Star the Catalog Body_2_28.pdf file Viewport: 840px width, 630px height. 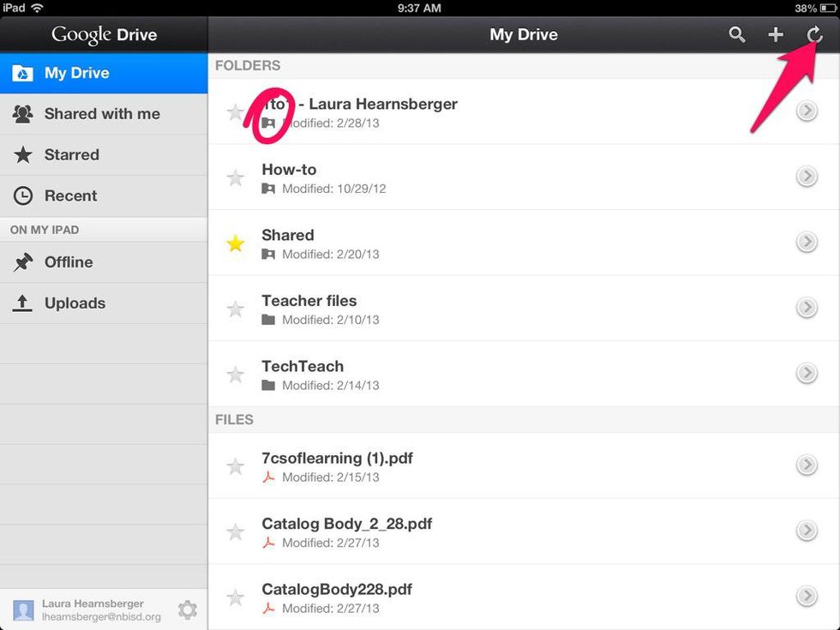tap(235, 532)
